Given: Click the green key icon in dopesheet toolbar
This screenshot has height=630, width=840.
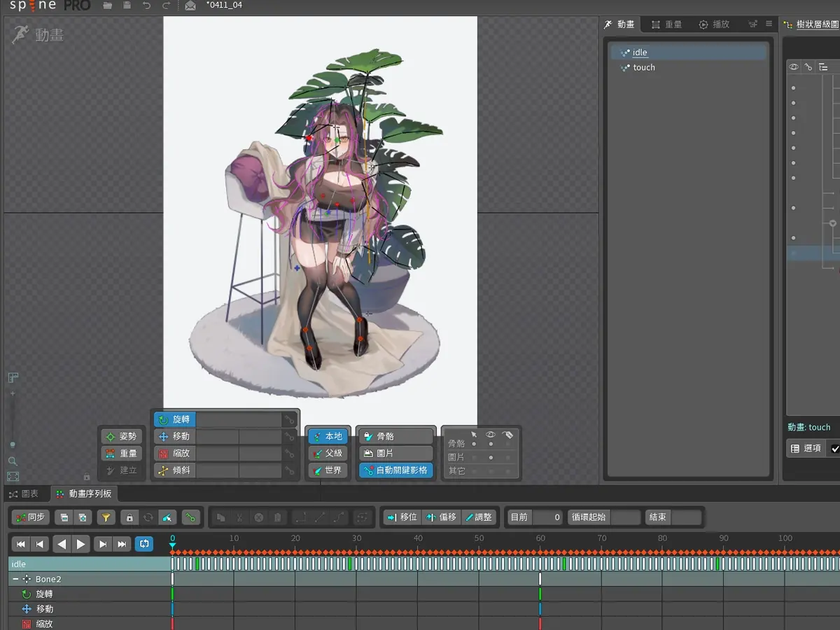Looking at the screenshot, I should pos(189,519).
